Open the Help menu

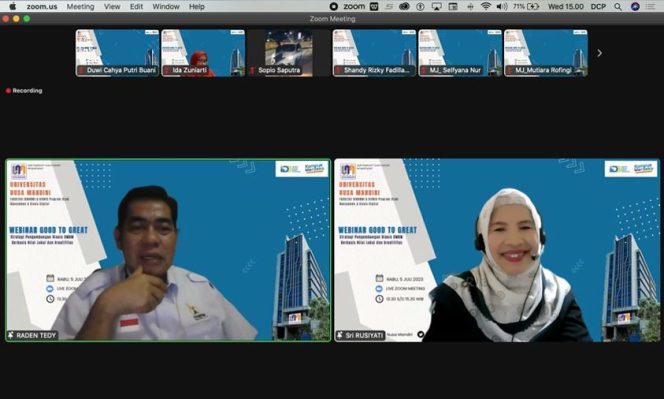tap(196, 7)
